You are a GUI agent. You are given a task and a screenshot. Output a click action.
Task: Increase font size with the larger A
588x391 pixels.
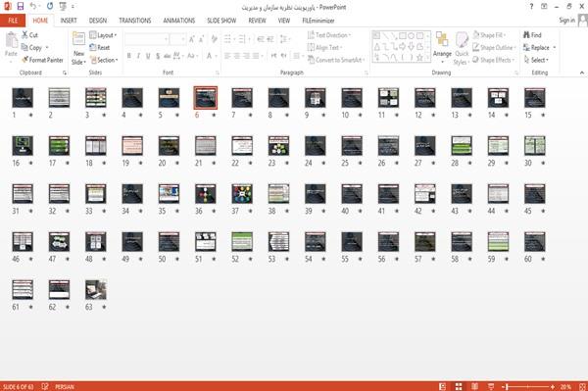(192, 39)
